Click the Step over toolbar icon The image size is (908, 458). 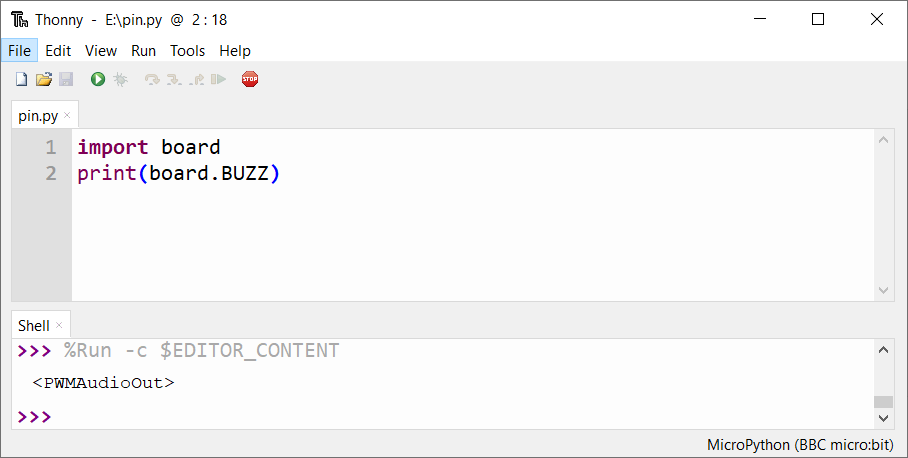pyautogui.click(x=152, y=79)
